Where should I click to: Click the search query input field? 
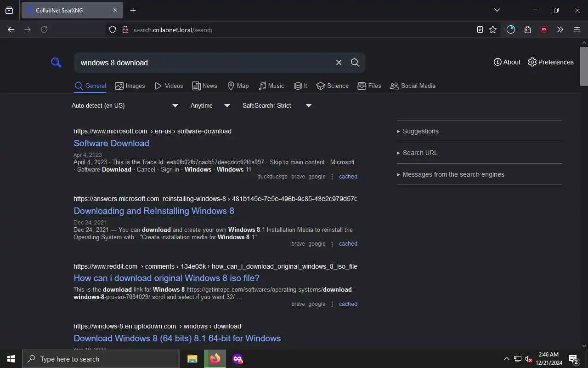point(204,63)
